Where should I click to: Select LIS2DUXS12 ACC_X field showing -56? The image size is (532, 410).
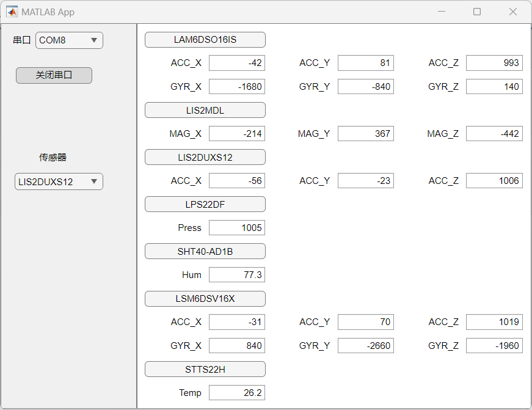(x=237, y=181)
